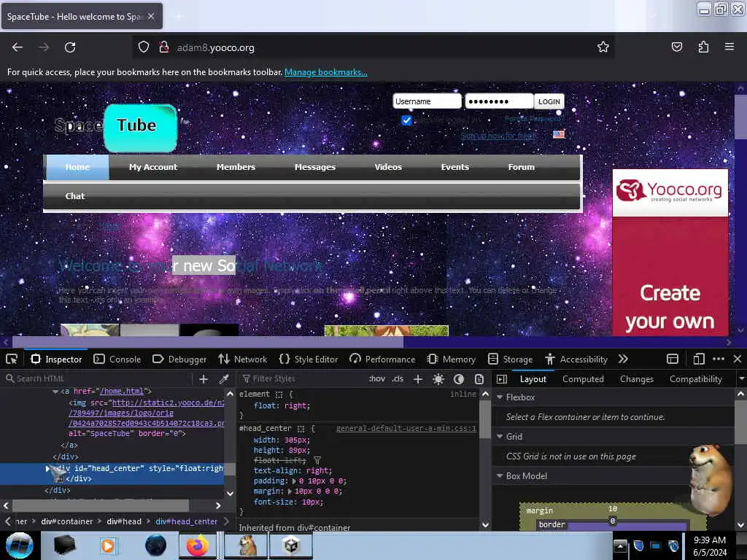Viewport: 747px width, 560px height.
Task: Click the iframe selector icon in DevTools toolbar
Action: (673, 359)
